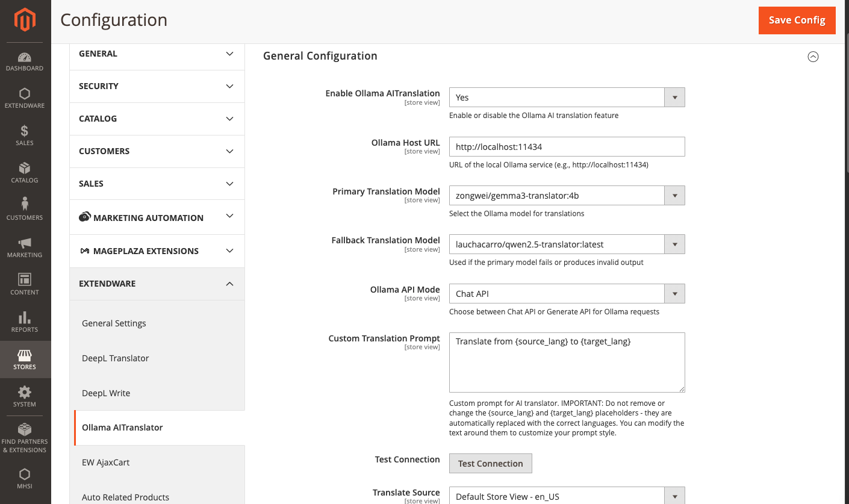Click the Ollama Host URL field
Image resolution: width=849 pixels, height=504 pixels.
pyautogui.click(x=567, y=147)
